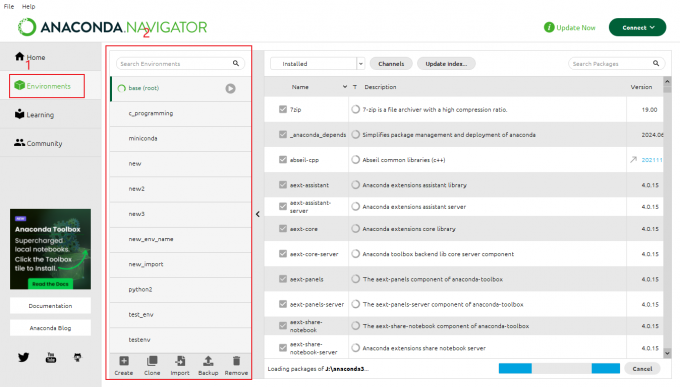
Task: Click the Description column header
Action: 380,87
